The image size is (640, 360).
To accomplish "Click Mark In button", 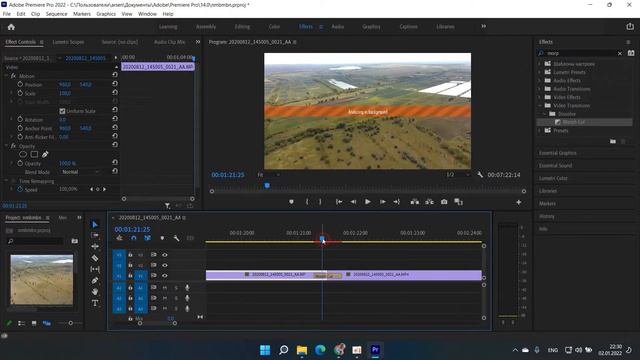I will point(307,202).
